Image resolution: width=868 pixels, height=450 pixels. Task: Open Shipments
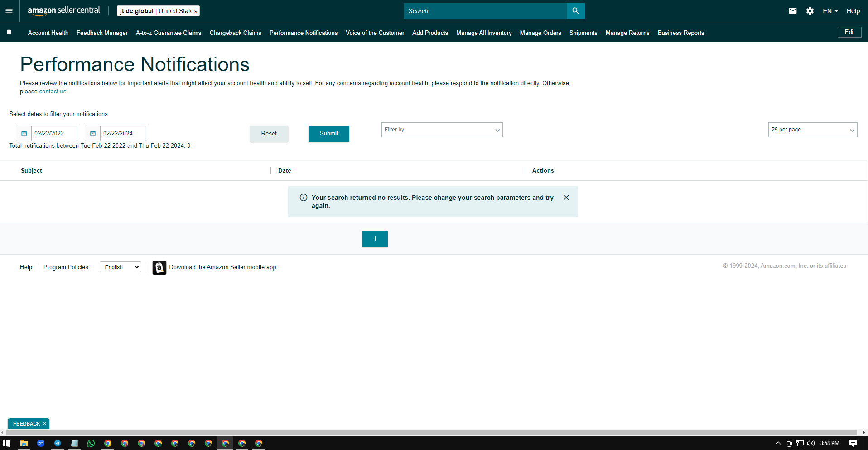(x=583, y=33)
